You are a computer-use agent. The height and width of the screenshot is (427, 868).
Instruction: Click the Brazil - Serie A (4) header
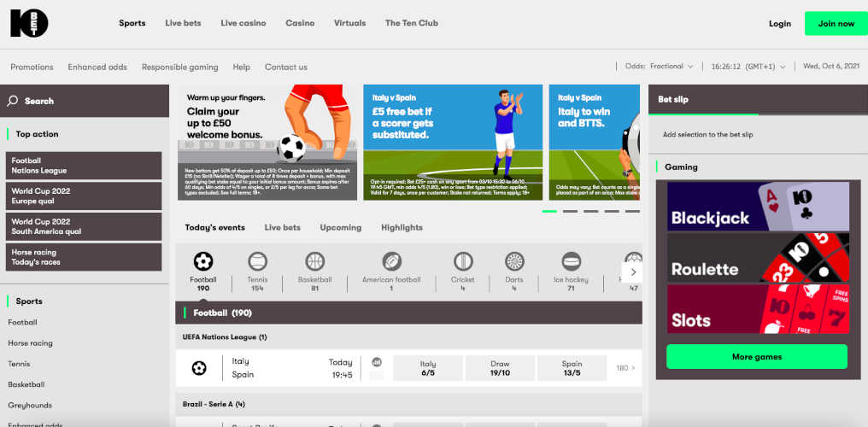[408, 404]
